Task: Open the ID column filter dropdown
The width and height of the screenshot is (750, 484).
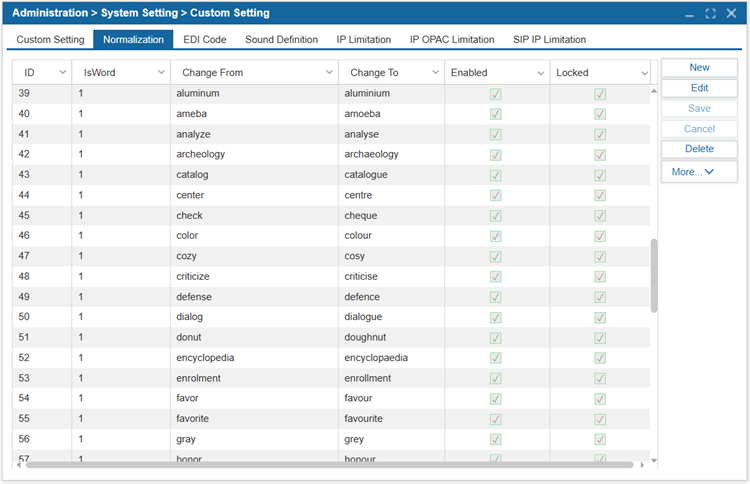Action: point(63,73)
